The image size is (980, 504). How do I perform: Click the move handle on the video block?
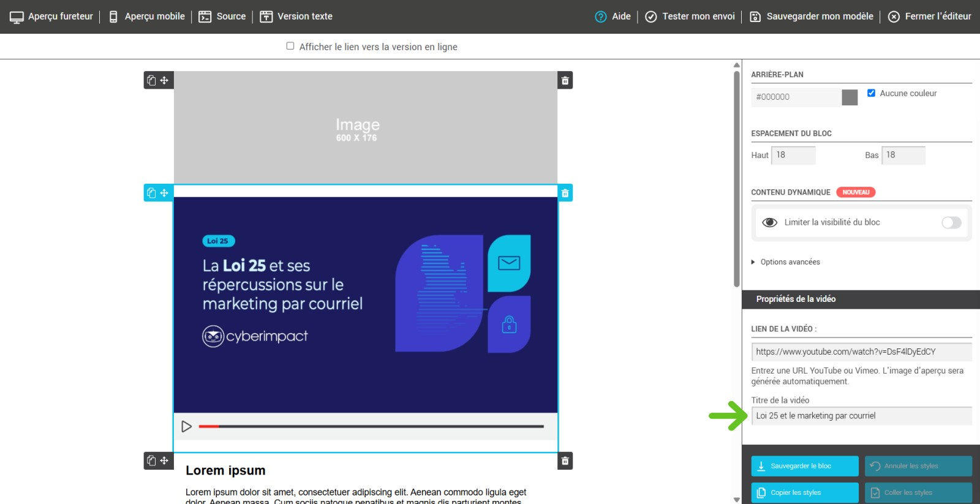tap(164, 193)
